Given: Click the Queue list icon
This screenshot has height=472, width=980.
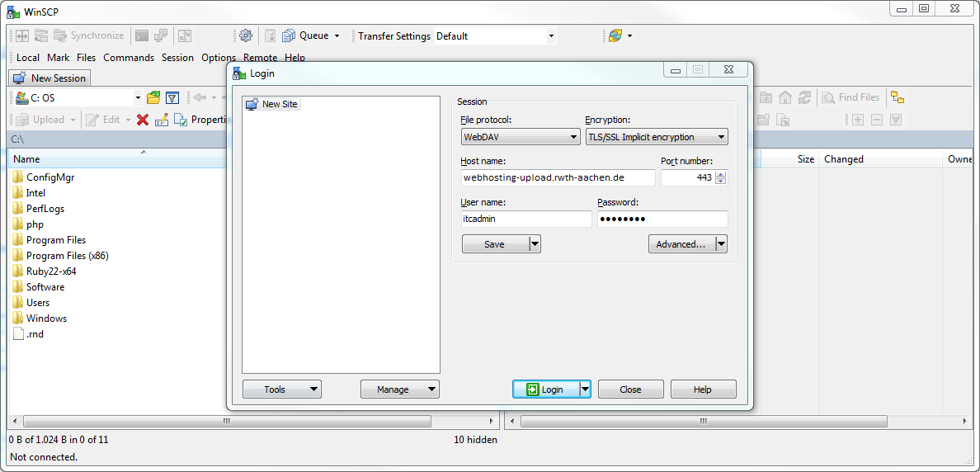Looking at the screenshot, I should (289, 35).
